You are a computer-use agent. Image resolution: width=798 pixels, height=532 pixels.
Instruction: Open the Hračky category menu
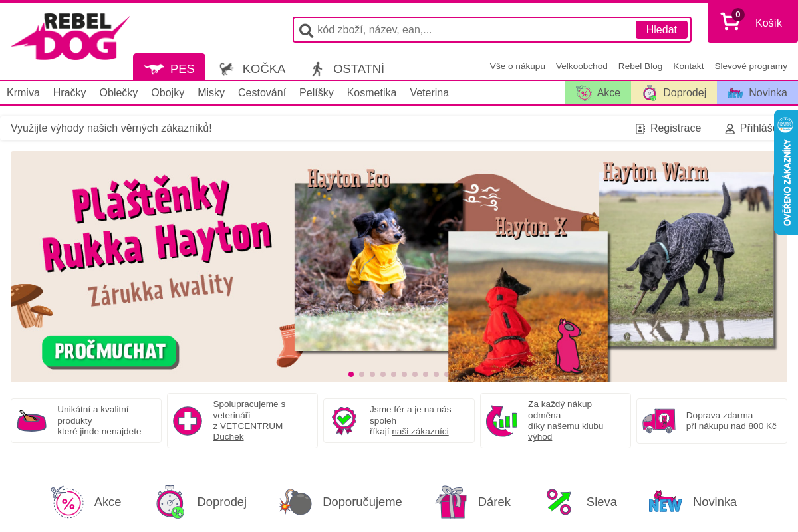click(x=70, y=93)
